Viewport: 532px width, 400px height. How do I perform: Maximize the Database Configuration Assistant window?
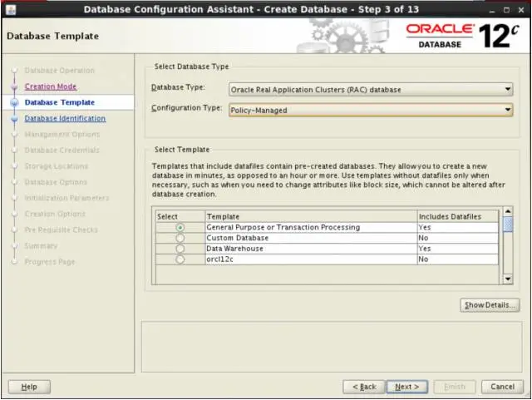tap(506, 10)
